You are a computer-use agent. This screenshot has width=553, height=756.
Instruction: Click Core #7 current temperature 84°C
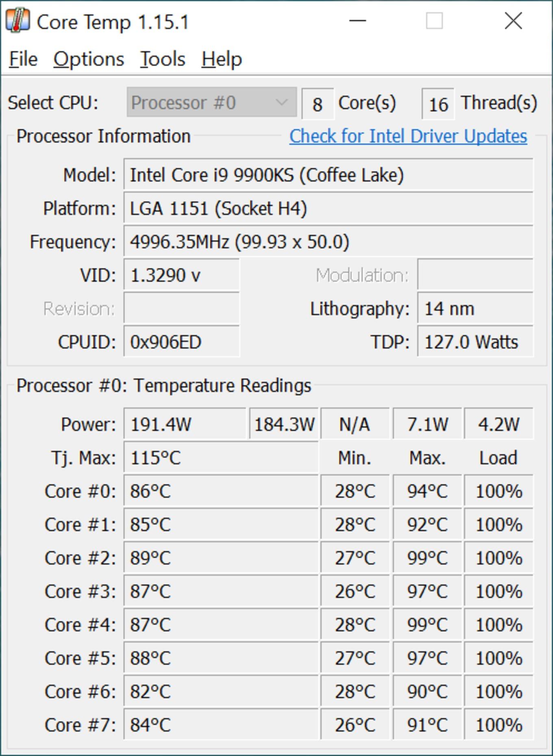pos(221,725)
